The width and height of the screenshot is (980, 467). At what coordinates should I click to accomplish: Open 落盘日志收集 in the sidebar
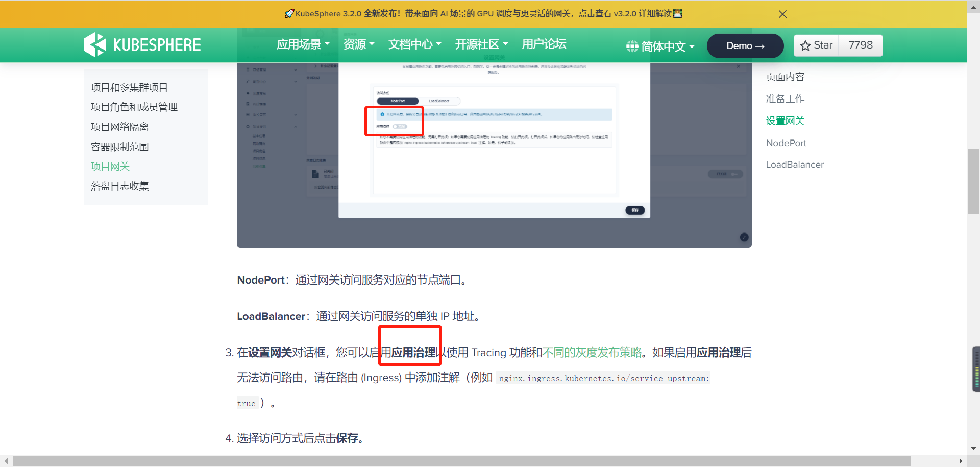click(x=119, y=186)
